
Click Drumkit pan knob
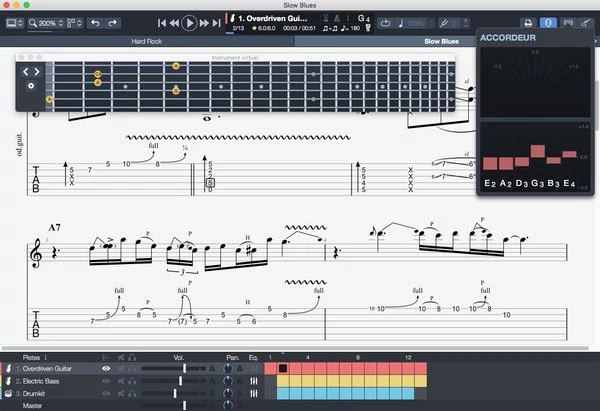tap(228, 393)
